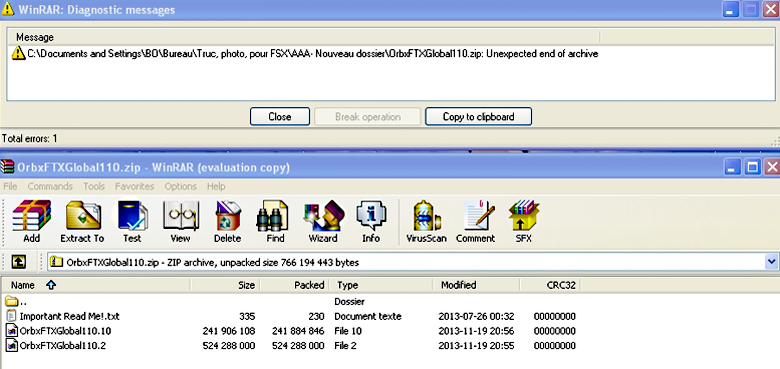Click the 241 884 846 packed value

click(x=298, y=331)
